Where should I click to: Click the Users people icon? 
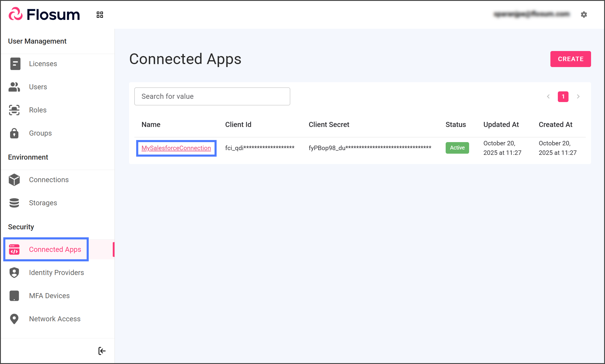point(14,87)
